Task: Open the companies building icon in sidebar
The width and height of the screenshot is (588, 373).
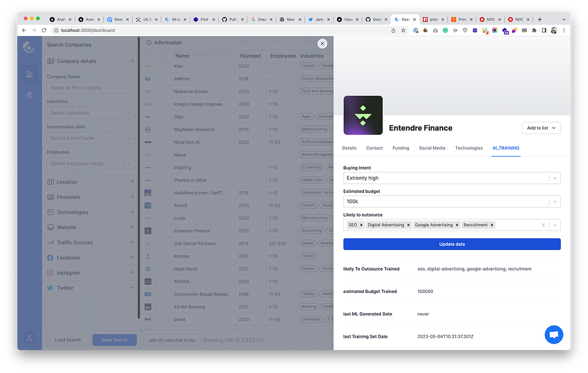Action: [29, 74]
